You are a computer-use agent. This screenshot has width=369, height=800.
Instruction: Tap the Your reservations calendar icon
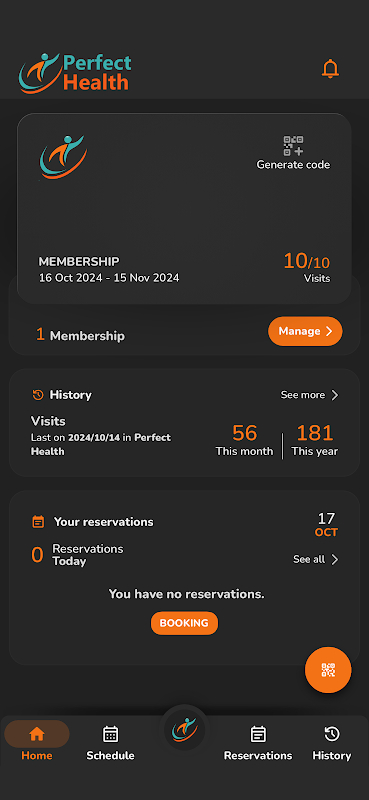[38, 522]
